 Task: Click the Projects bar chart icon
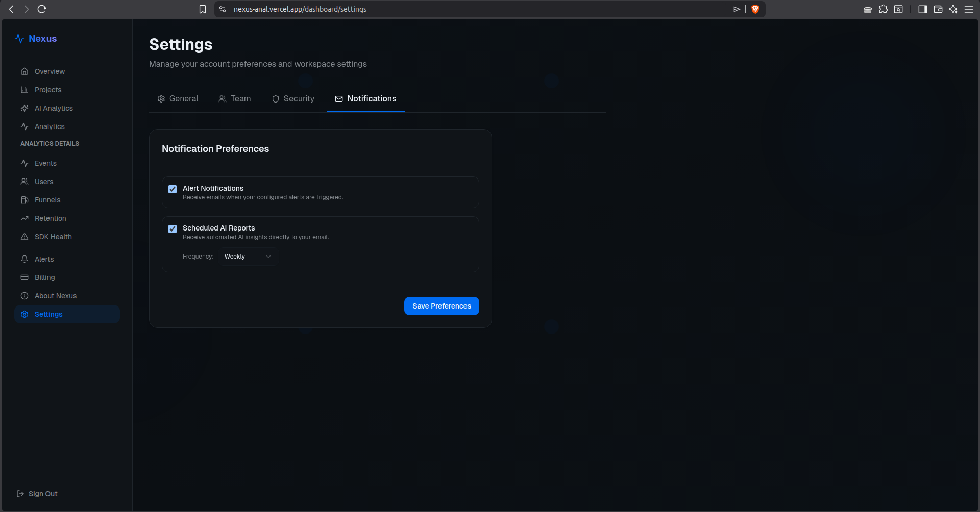coord(24,90)
